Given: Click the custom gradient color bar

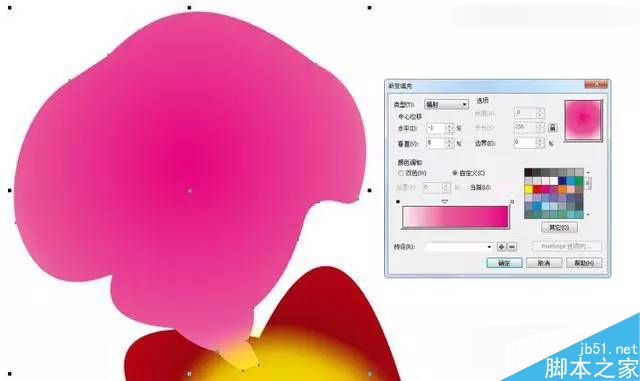Looking at the screenshot, I should click(455, 216).
